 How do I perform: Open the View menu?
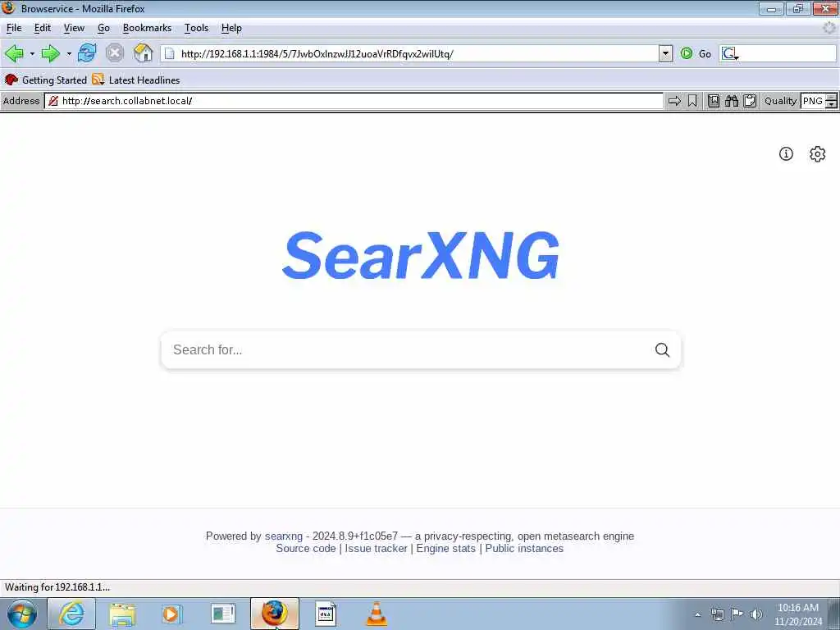coord(74,28)
